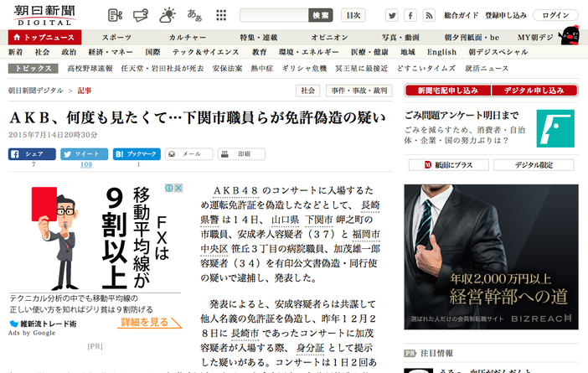Open 国際 submenu item

pyautogui.click(x=152, y=52)
